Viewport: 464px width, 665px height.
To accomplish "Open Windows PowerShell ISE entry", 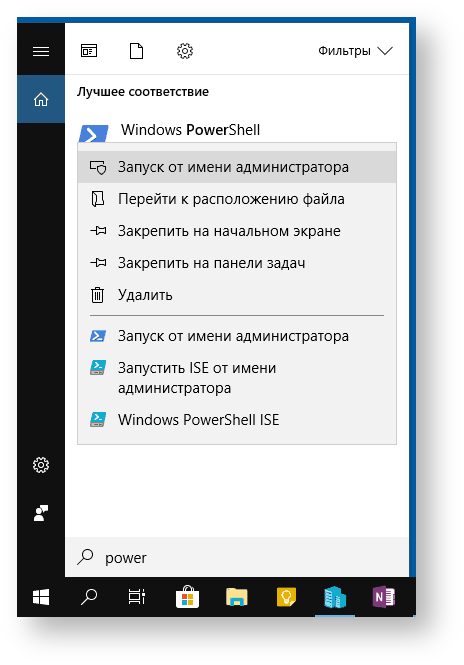I will (237, 420).
